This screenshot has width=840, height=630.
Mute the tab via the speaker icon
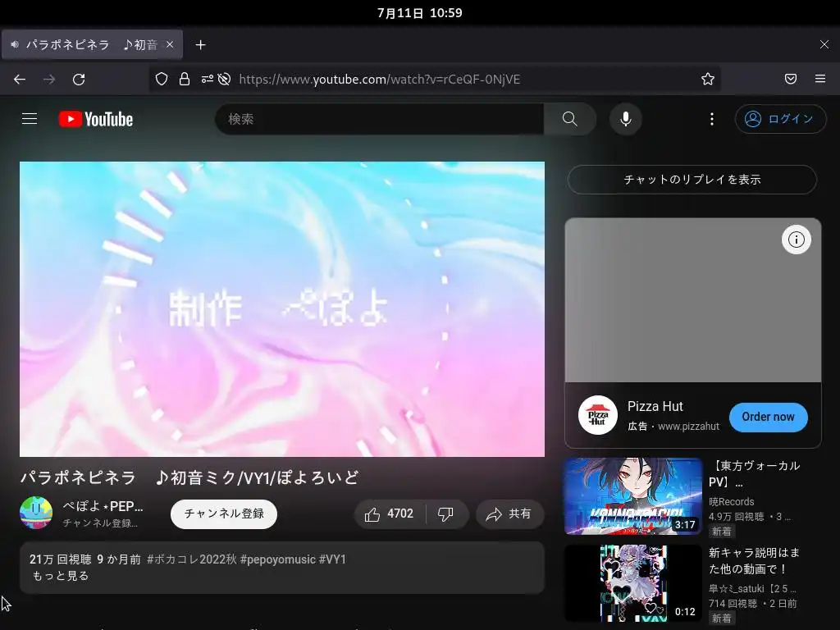click(15, 45)
